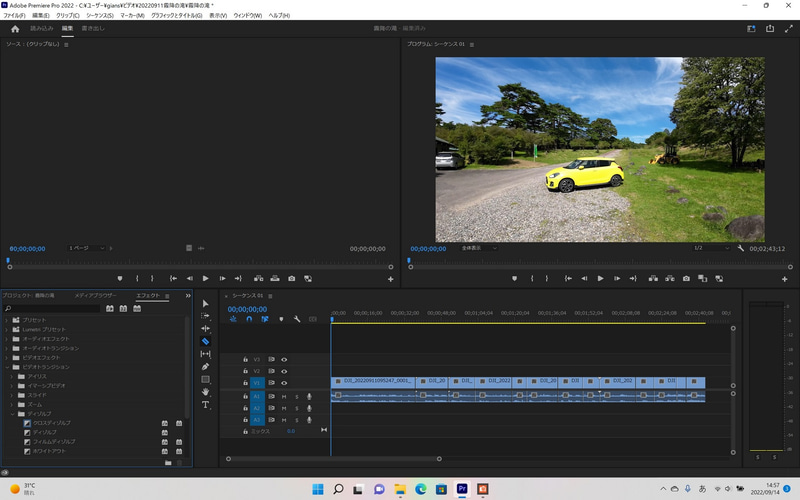
Task: Pick the Ripple Edit tool
Action: click(206, 328)
